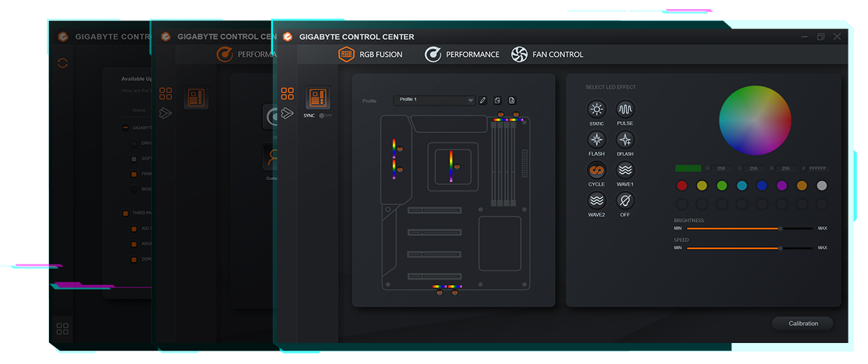Select the Static LED effect
This screenshot has height=364, width=868.
(x=596, y=109)
